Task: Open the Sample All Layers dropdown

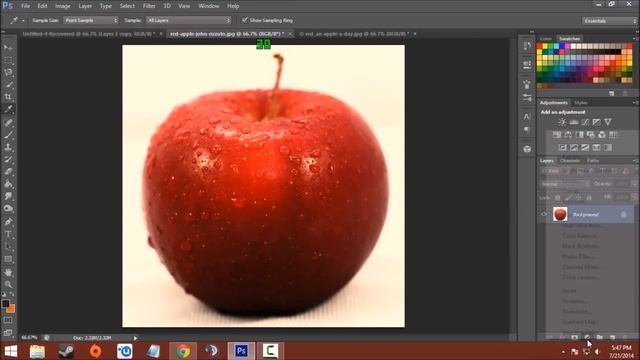Action: pyautogui.click(x=189, y=20)
